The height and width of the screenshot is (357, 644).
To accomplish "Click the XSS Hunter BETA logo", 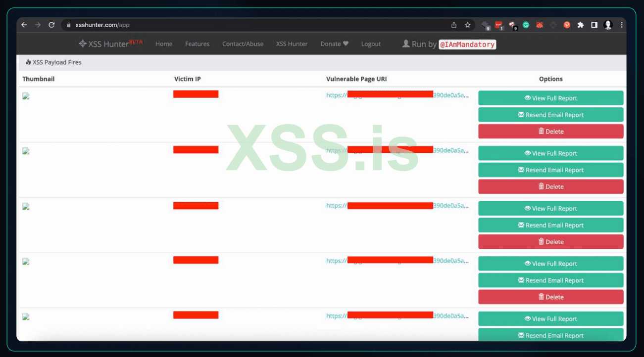I will (x=111, y=44).
